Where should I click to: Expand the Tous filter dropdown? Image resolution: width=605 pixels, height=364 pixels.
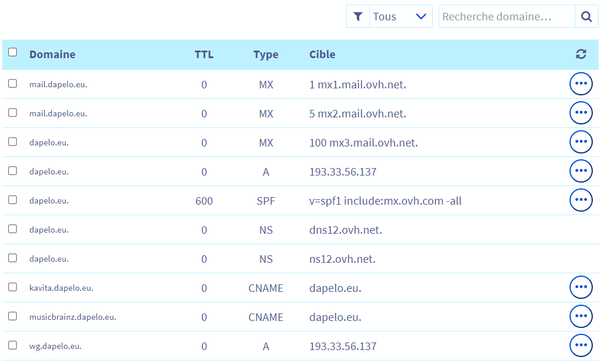point(400,17)
